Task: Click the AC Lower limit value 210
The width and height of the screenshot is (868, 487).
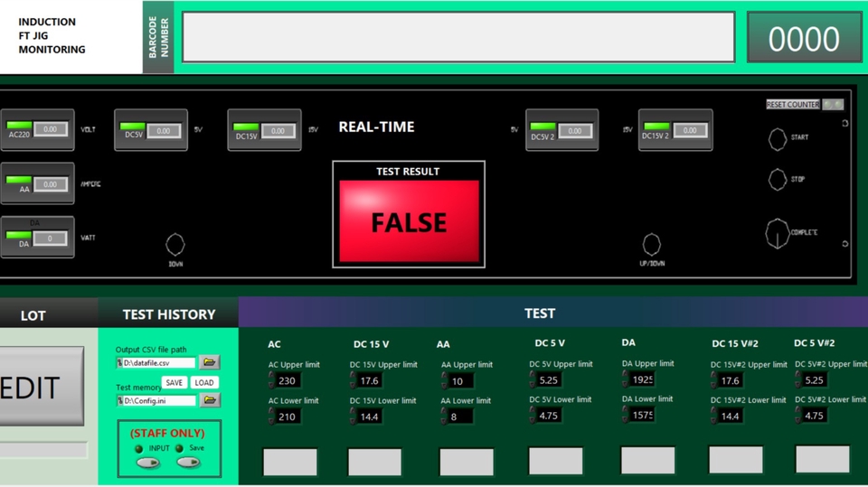Action: 288,417
